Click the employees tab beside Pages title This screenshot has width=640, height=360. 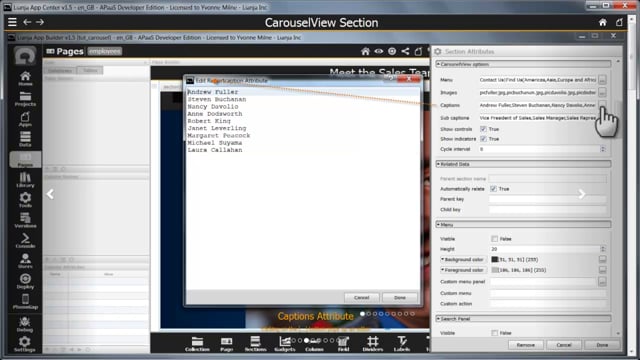tap(104, 51)
